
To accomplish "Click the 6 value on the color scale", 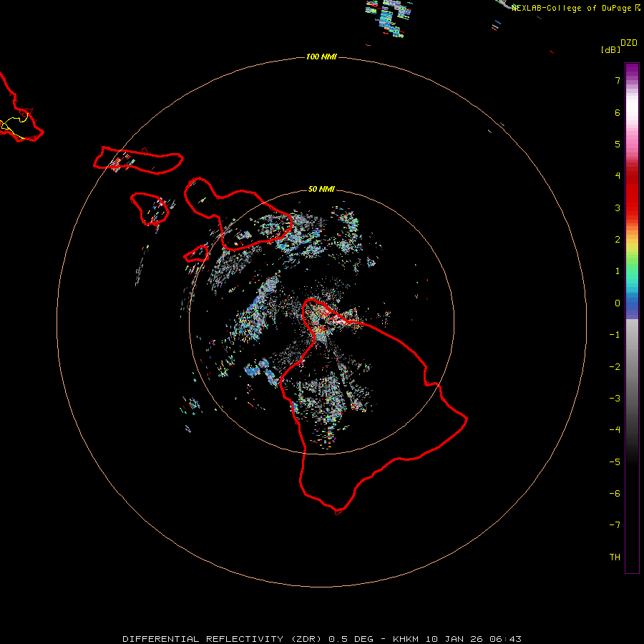I will point(618,112).
